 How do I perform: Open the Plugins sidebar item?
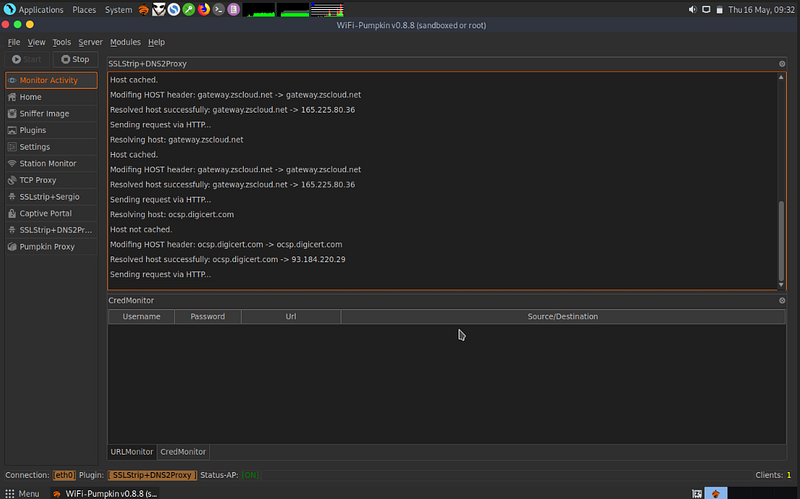(51, 130)
